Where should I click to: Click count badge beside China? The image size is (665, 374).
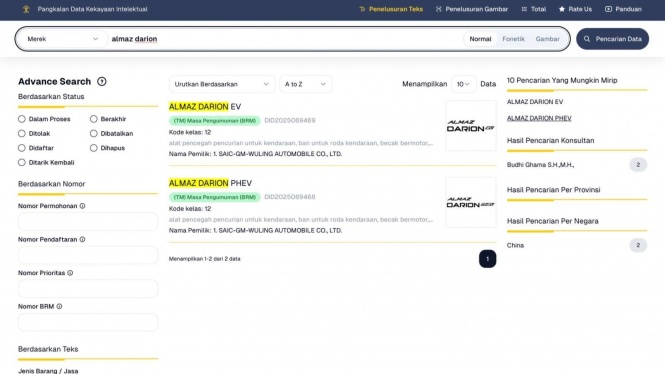pos(638,246)
